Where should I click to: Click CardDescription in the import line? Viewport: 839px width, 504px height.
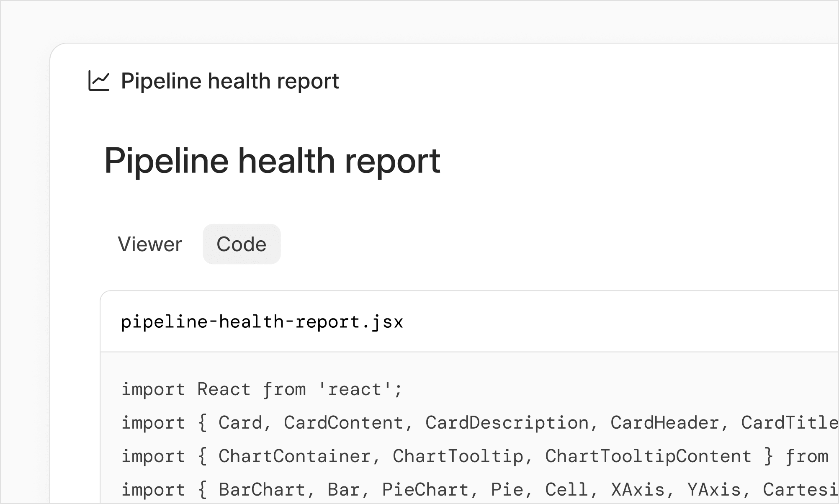[x=507, y=423]
